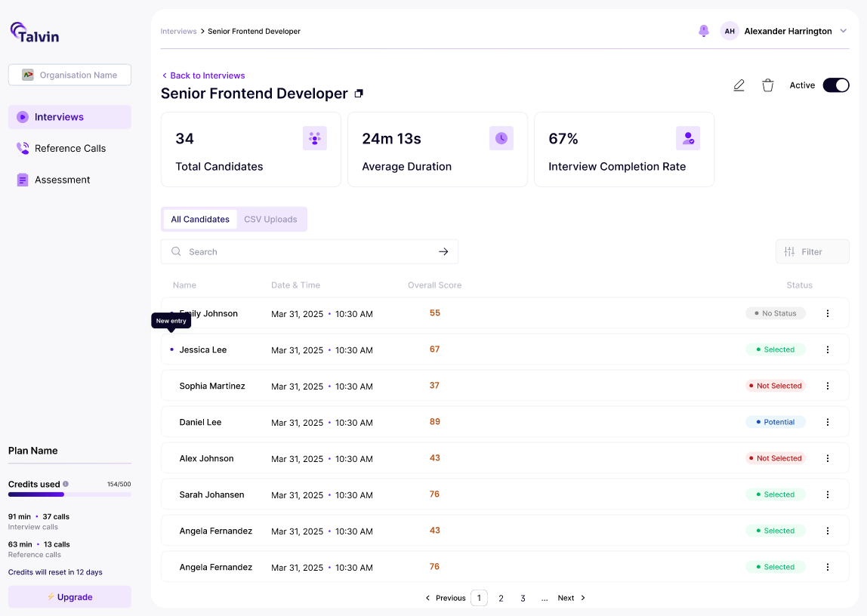Toggle the Active interview switch
867x616 pixels.
(x=835, y=85)
